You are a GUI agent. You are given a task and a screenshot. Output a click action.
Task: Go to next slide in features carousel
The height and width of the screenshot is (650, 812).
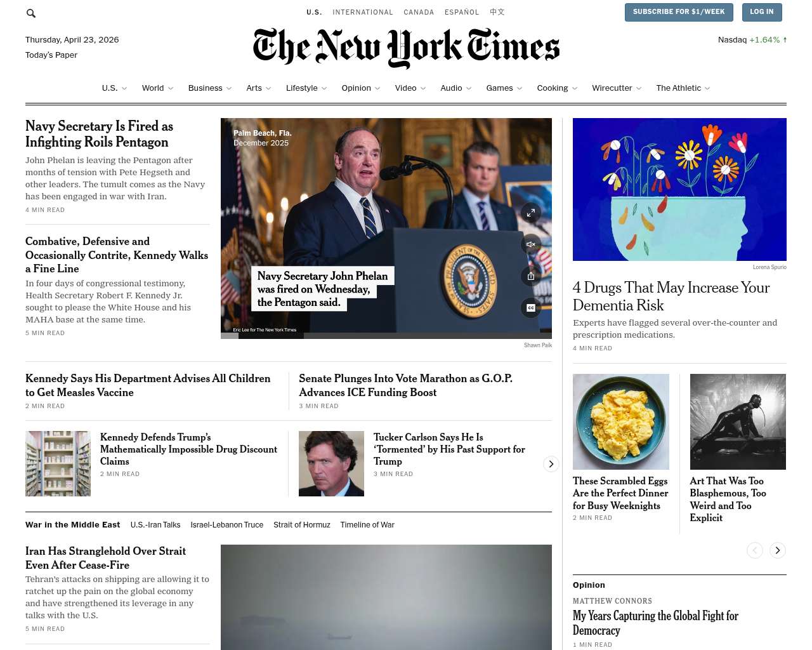click(778, 550)
